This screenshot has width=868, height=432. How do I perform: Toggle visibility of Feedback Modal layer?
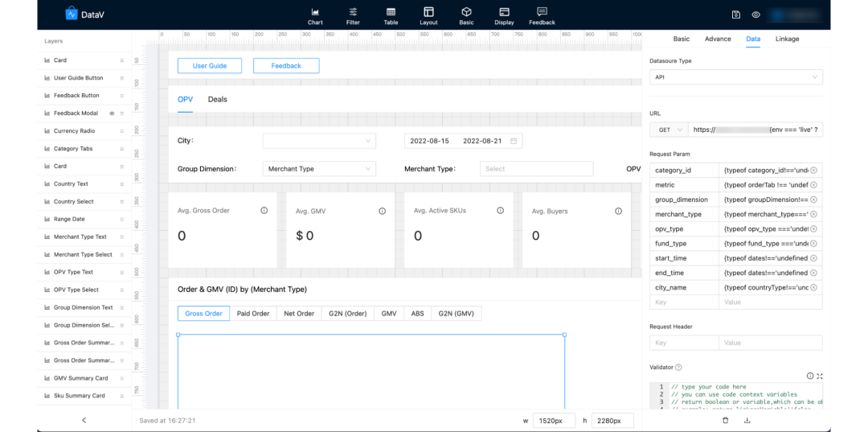(x=112, y=113)
